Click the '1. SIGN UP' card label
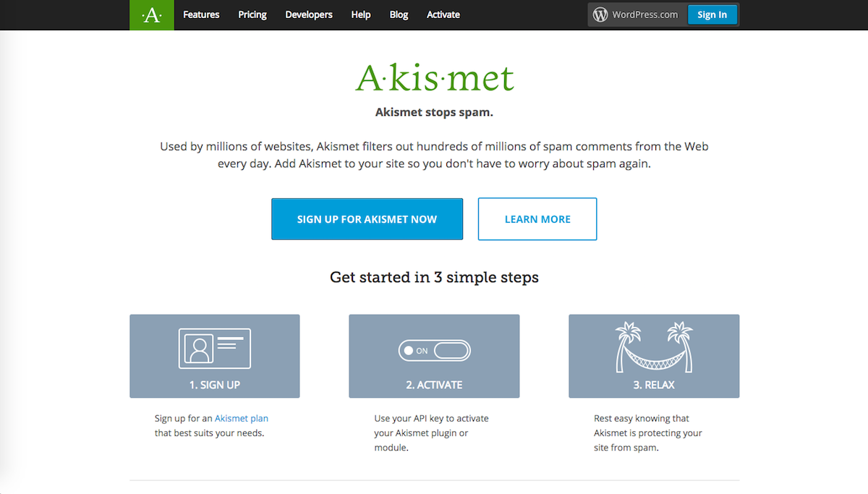 [x=215, y=385]
